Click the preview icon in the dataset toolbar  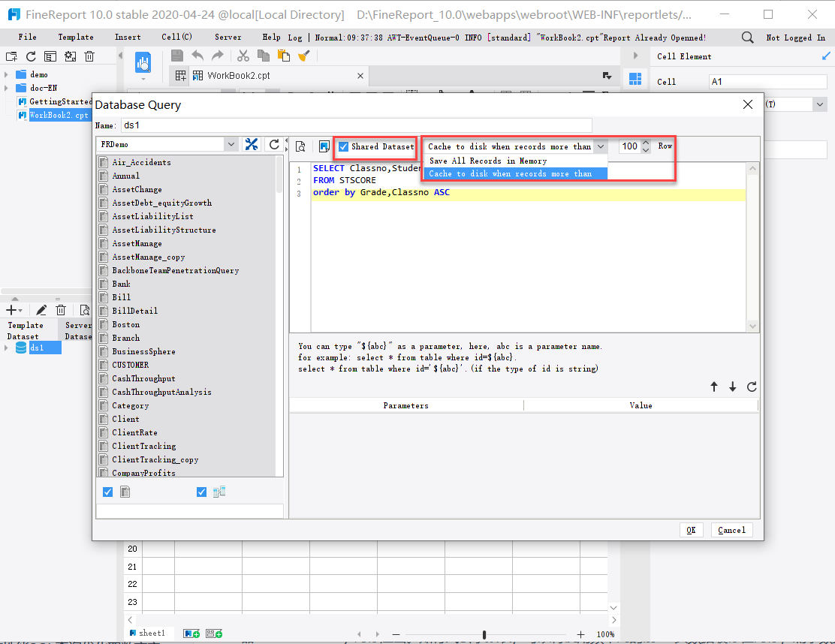[x=85, y=310]
